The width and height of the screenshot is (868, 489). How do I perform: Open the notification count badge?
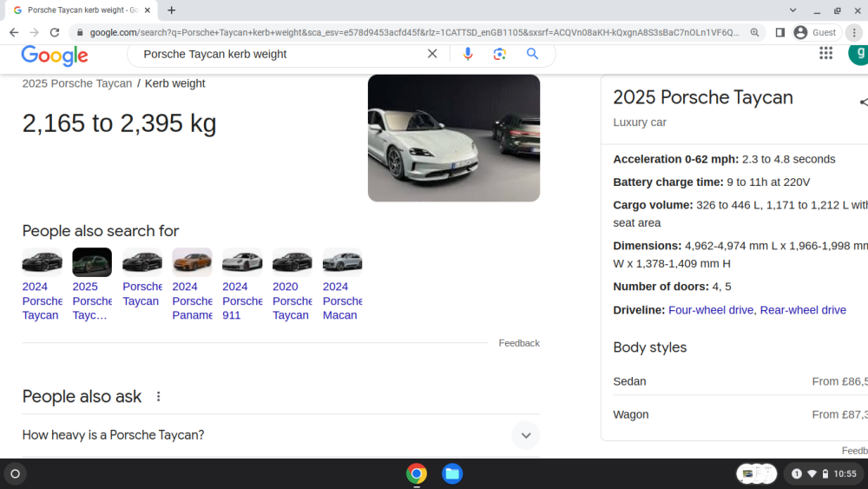pyautogui.click(x=796, y=474)
